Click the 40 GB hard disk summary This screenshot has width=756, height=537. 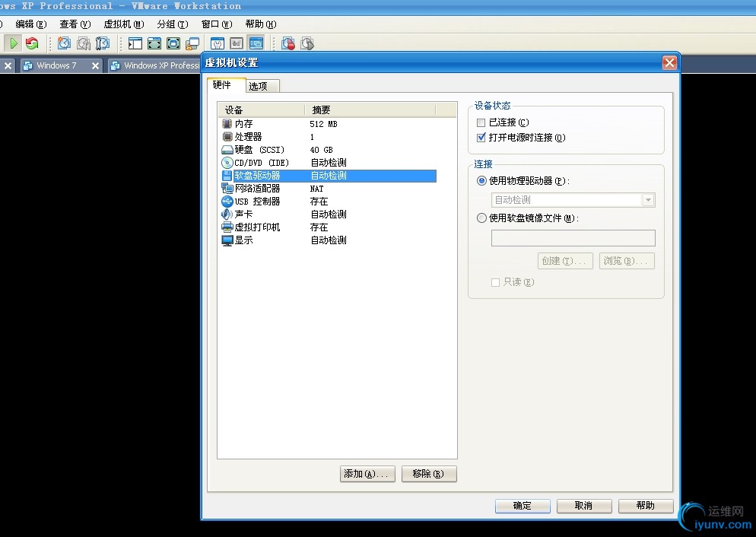click(321, 150)
